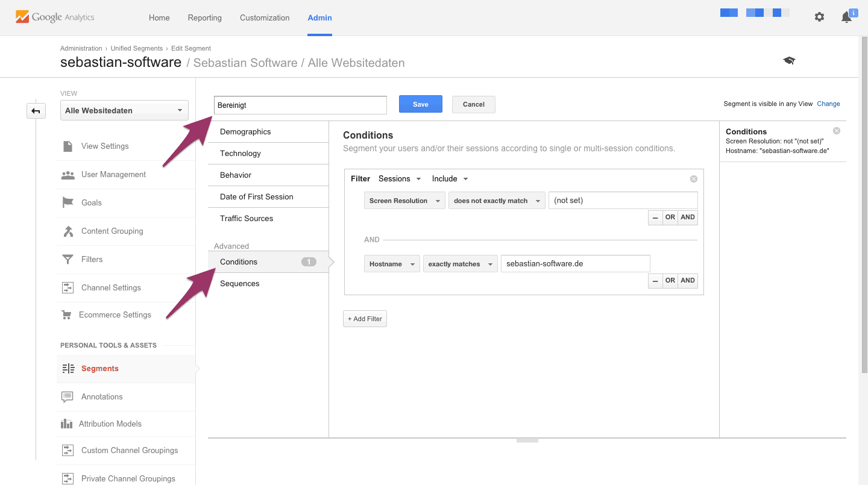Open the Include filter dropdown
This screenshot has width=868, height=485.
pyautogui.click(x=450, y=179)
